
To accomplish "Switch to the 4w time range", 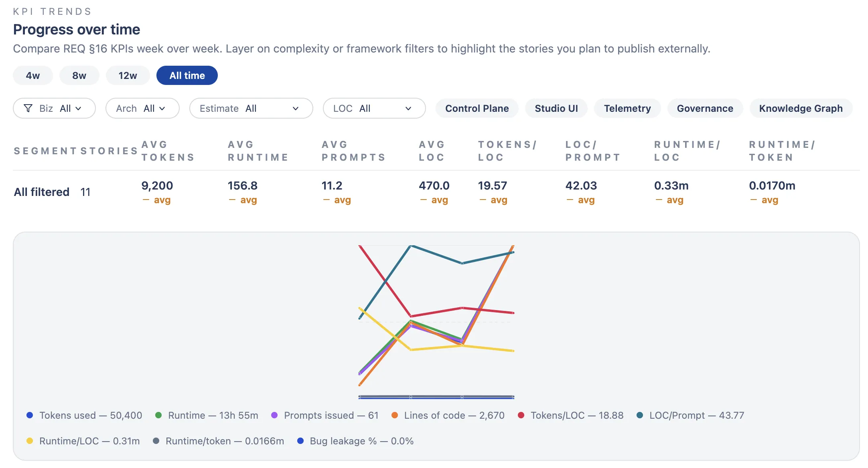I will [33, 75].
